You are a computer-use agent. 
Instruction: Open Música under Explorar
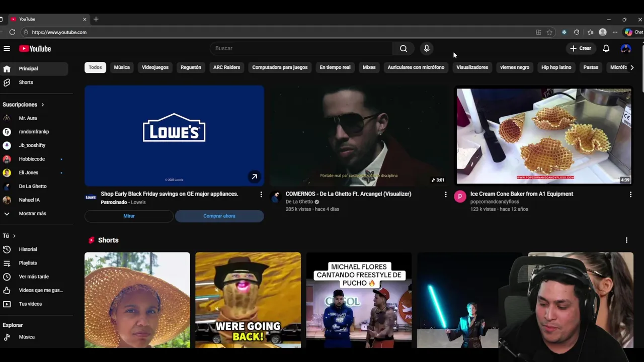pyautogui.click(x=34, y=337)
